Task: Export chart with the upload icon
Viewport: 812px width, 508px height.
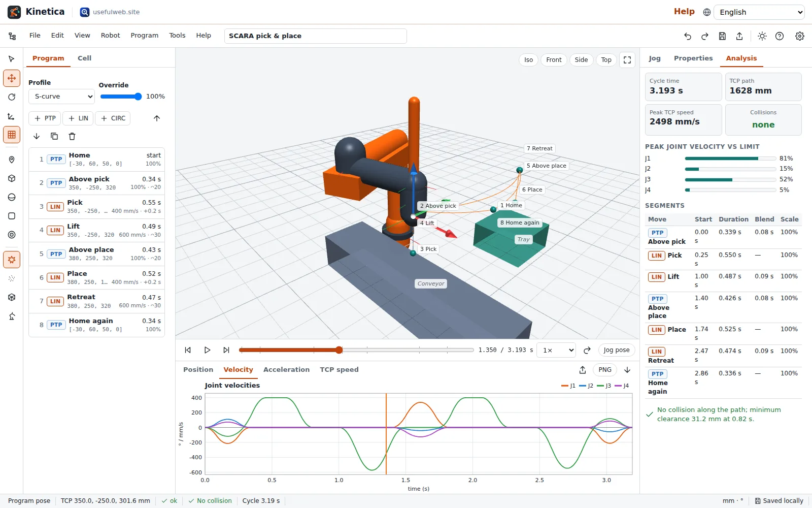Action: [x=583, y=370]
